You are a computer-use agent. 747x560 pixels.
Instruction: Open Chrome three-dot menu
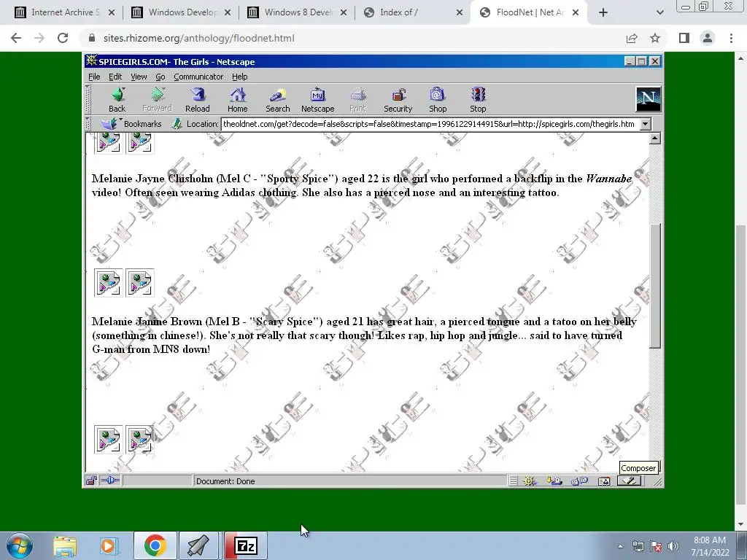(x=731, y=38)
